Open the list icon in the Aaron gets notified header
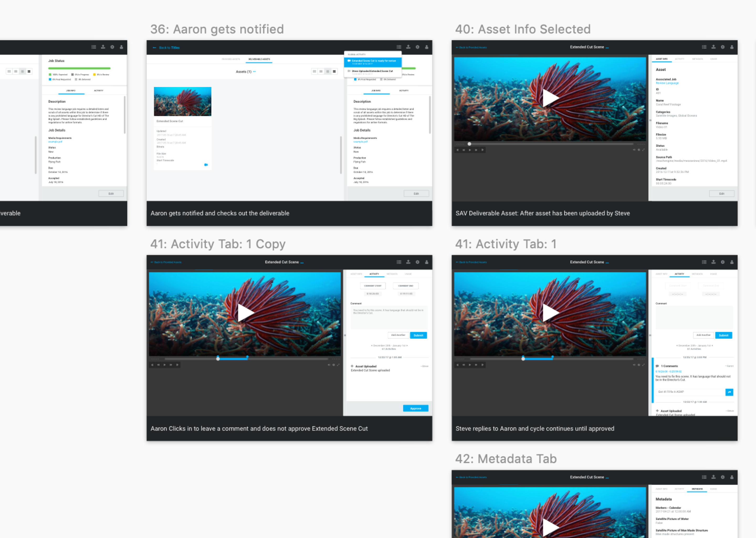The height and width of the screenshot is (538, 756). click(399, 47)
